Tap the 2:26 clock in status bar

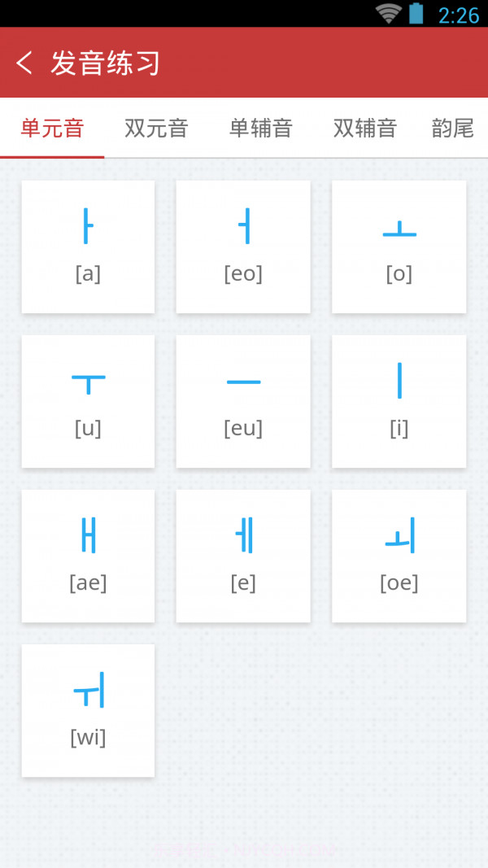[x=459, y=14]
